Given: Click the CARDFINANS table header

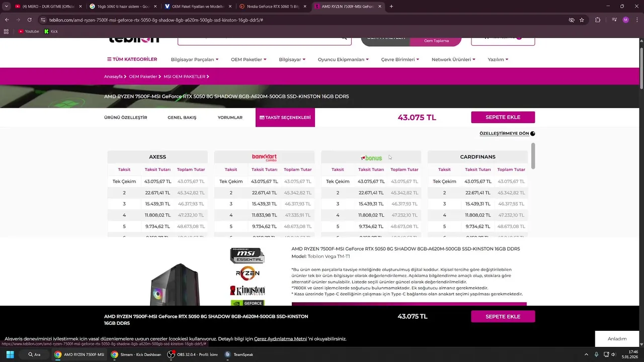Looking at the screenshot, I should point(477,157).
